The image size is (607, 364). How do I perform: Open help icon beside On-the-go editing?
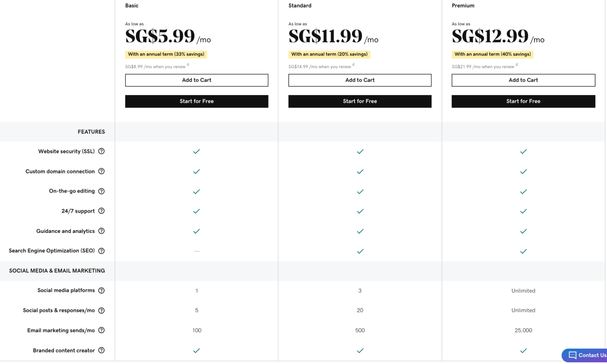pos(101,191)
